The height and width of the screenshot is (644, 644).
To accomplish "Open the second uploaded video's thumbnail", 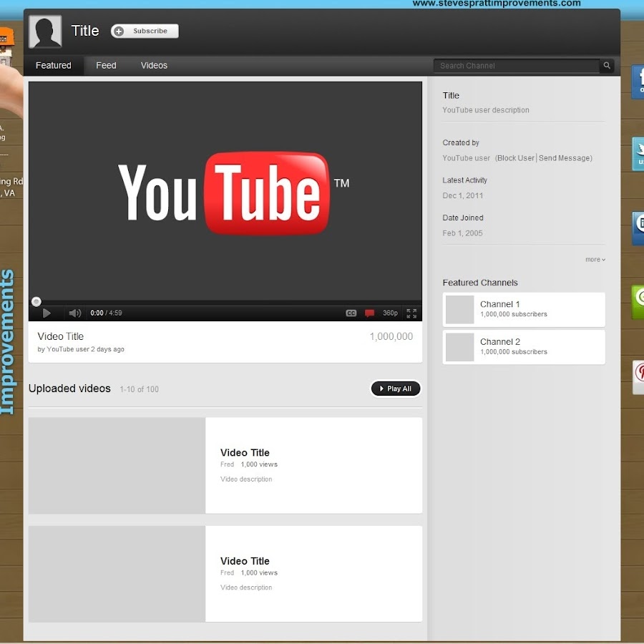I will (x=117, y=574).
